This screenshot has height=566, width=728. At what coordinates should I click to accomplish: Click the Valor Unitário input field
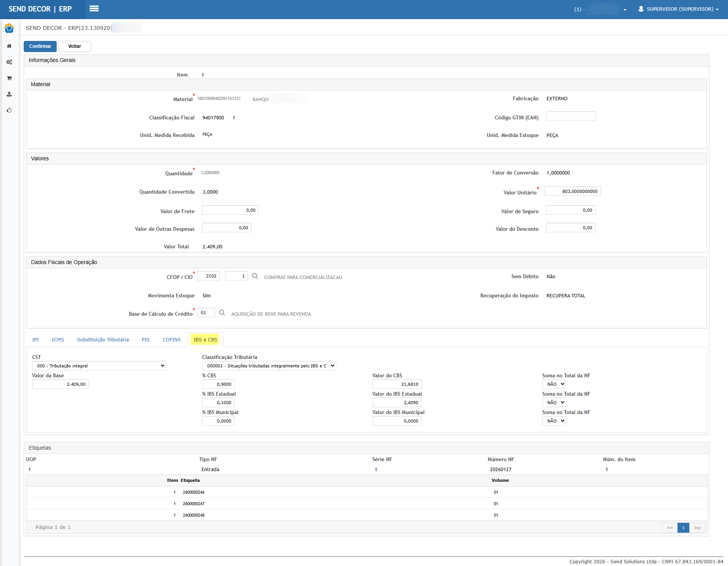click(x=572, y=191)
